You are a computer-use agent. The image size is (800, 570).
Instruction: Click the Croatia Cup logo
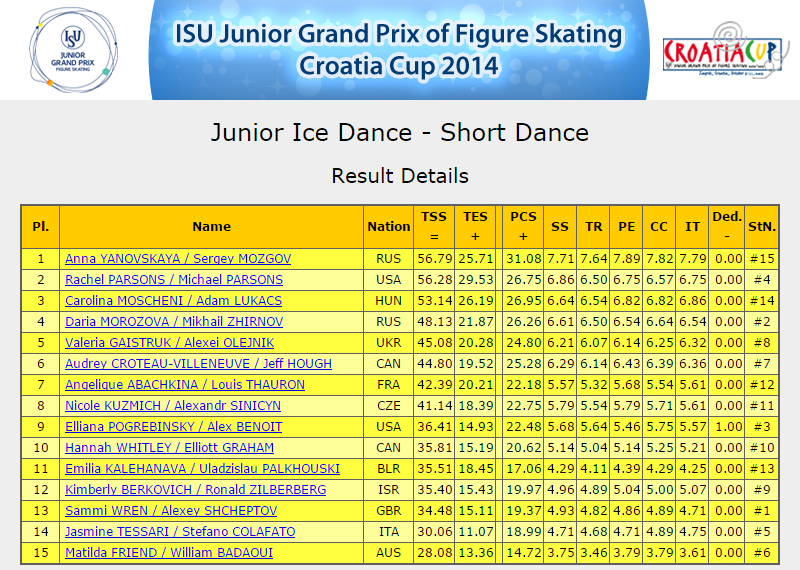[x=722, y=50]
